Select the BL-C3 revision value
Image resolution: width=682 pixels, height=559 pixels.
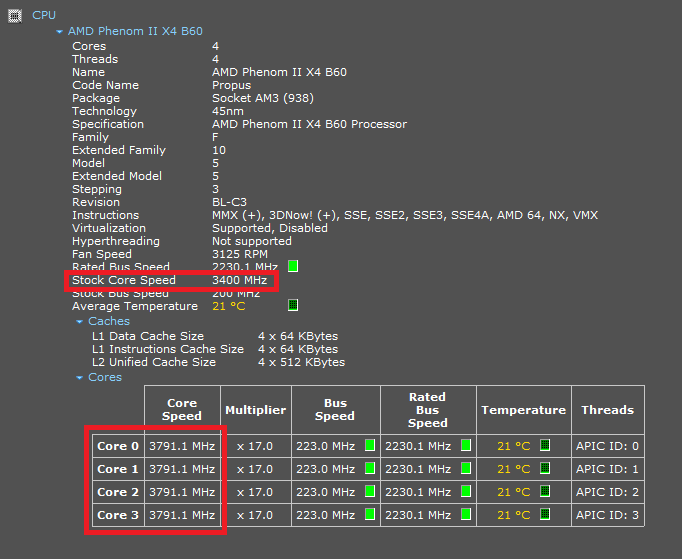[229, 202]
